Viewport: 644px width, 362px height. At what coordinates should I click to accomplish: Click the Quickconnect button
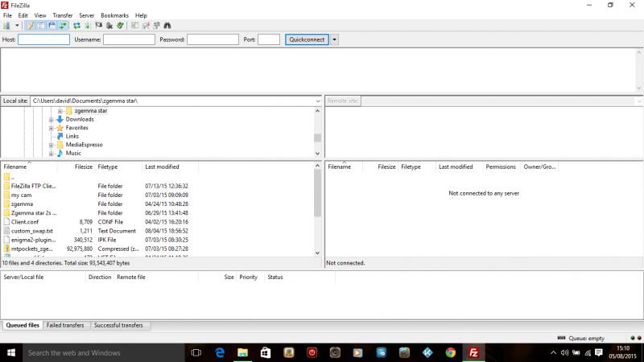[x=307, y=39]
